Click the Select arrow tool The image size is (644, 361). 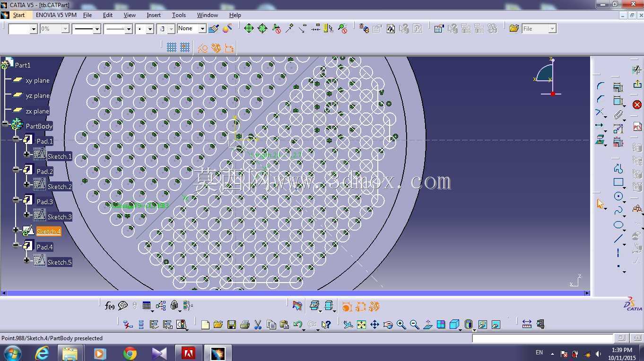point(600,204)
